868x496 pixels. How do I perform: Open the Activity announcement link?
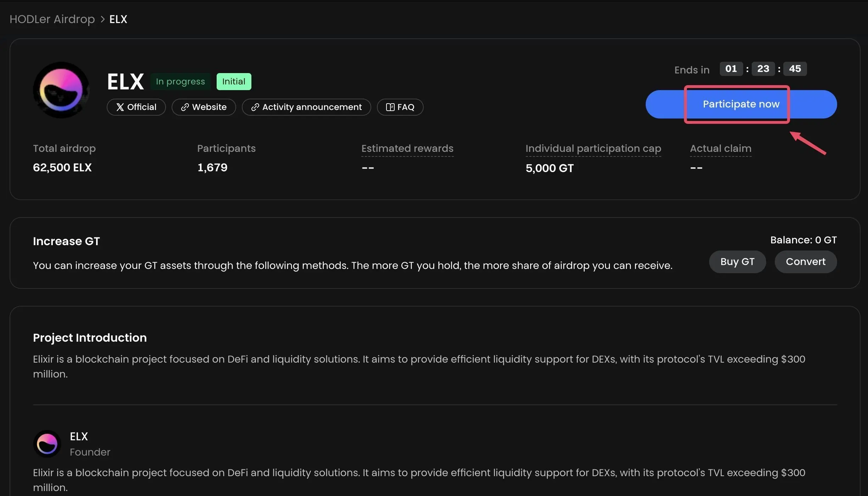[x=312, y=107]
